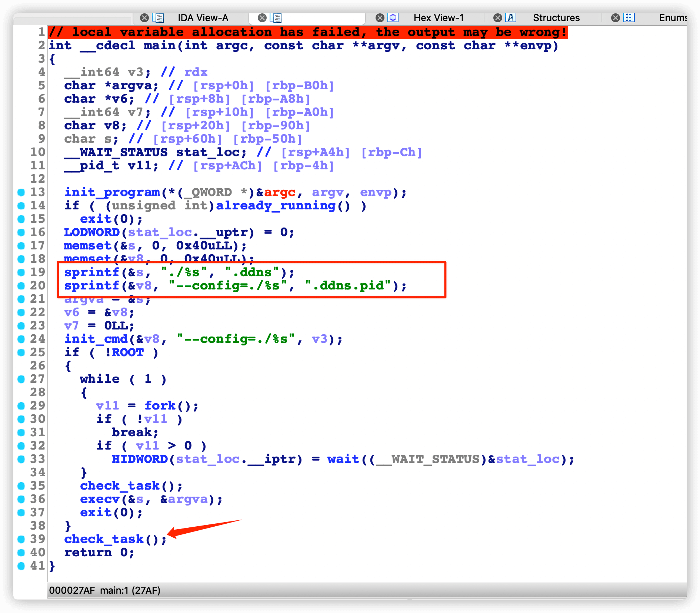Viewport: 700px width, 613px height.
Task: Open the Structures tab
Action: pyautogui.click(x=556, y=18)
